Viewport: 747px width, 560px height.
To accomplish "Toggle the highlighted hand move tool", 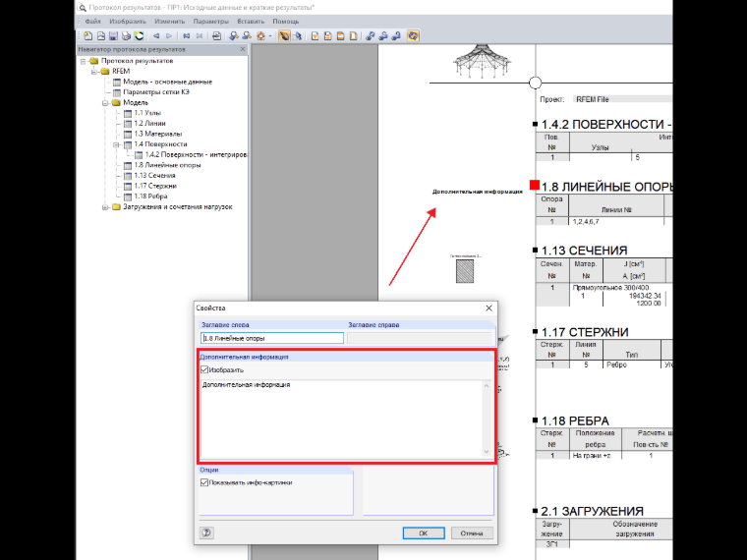I will click(284, 35).
